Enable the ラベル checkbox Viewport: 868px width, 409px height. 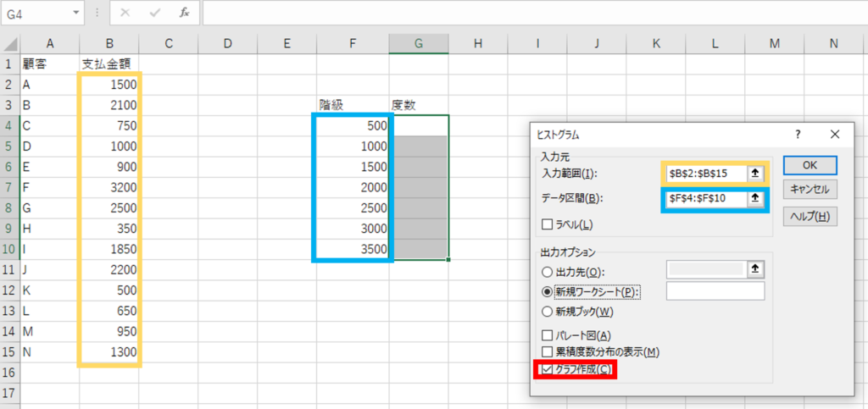(548, 224)
